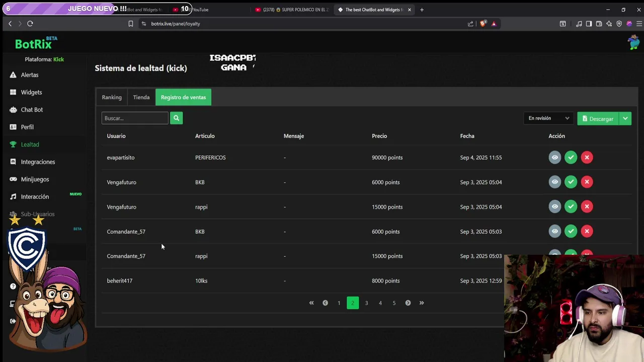Click the green search magnifier button
This screenshot has width=644, height=362.
[176, 118]
